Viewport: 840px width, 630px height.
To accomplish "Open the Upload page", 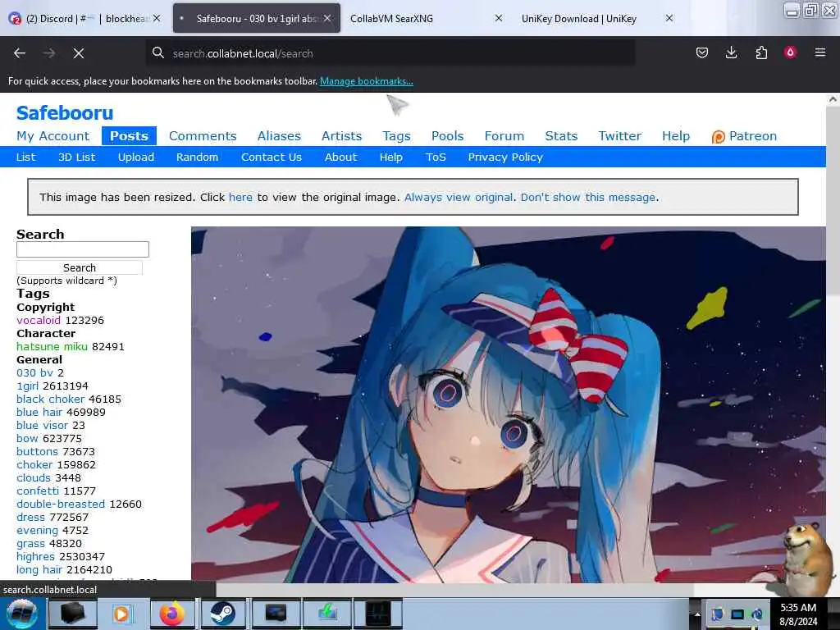I will (x=136, y=157).
